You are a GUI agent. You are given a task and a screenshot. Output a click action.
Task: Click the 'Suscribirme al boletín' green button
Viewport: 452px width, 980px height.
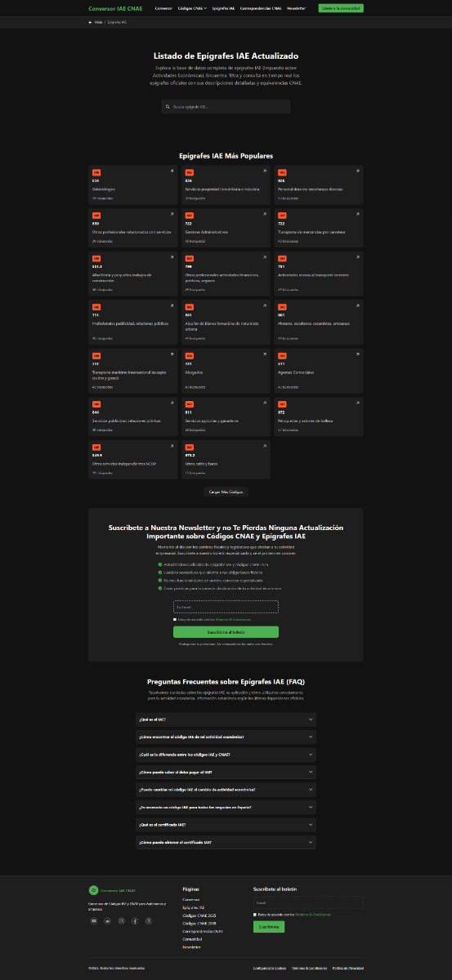(226, 632)
